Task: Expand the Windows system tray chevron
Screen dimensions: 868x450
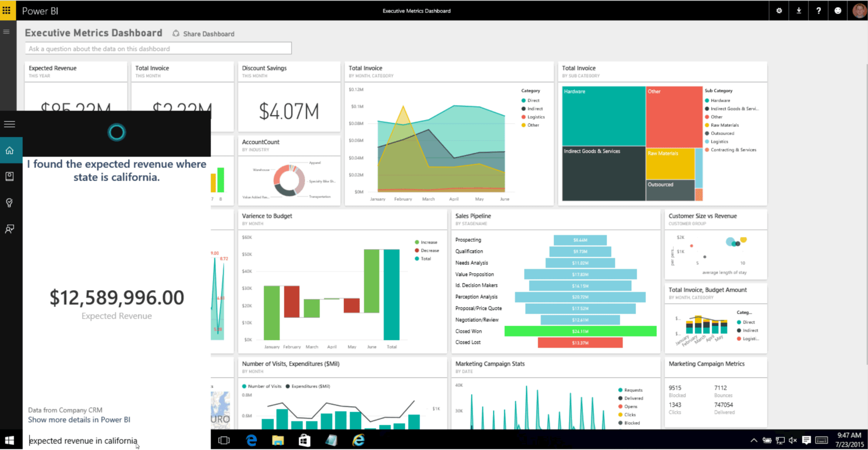Action: (x=754, y=440)
